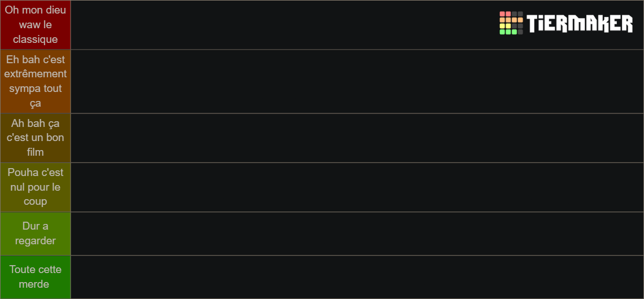Select the green 'Toute cette merde' tier label

[x=36, y=277]
